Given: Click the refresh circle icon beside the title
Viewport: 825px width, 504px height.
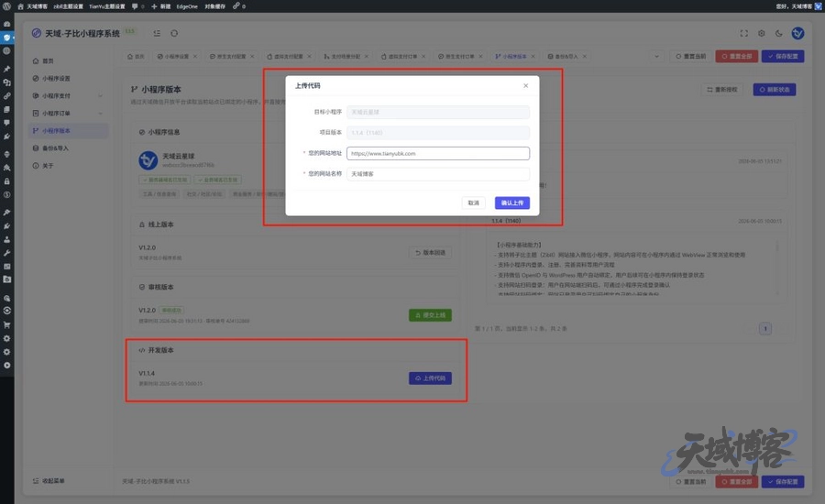Looking at the screenshot, I should pyautogui.click(x=174, y=33).
